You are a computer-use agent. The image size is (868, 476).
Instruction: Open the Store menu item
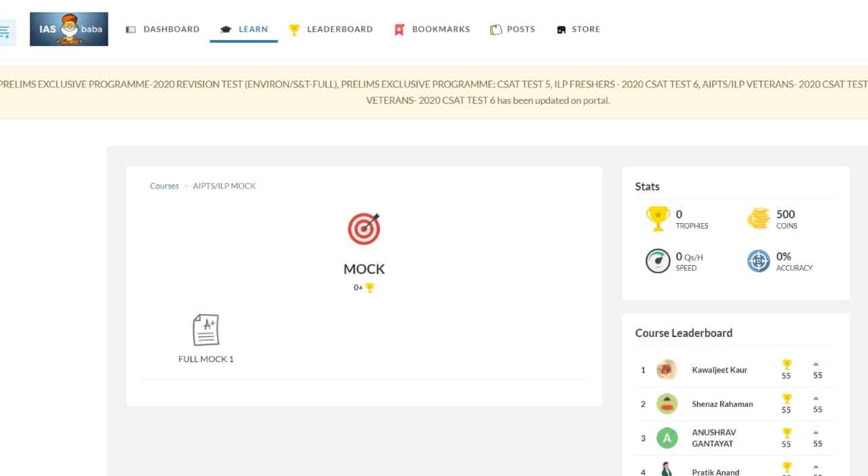[578, 30]
